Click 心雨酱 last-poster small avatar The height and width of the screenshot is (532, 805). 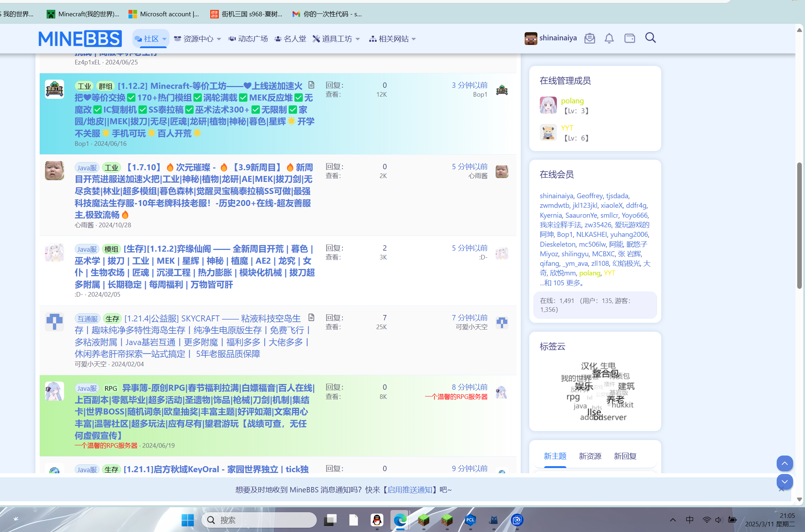pyautogui.click(x=502, y=171)
